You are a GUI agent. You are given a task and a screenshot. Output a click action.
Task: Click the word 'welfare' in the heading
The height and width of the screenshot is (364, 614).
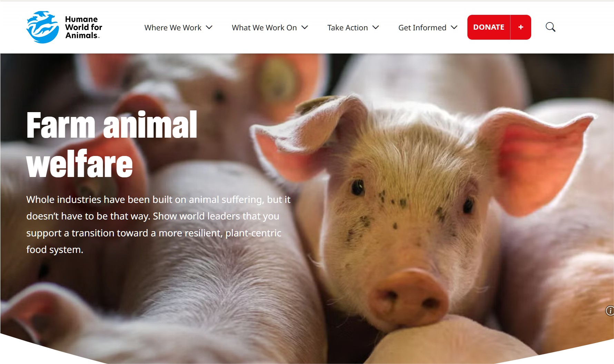[x=79, y=164]
